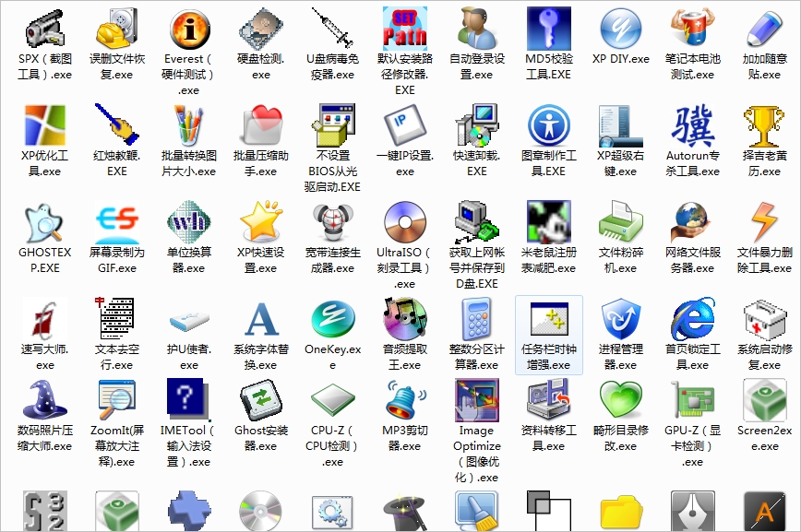This screenshot has width=801, height=532.
Task: Click the yellow folder icon in bottom row
Action: coord(621,511)
